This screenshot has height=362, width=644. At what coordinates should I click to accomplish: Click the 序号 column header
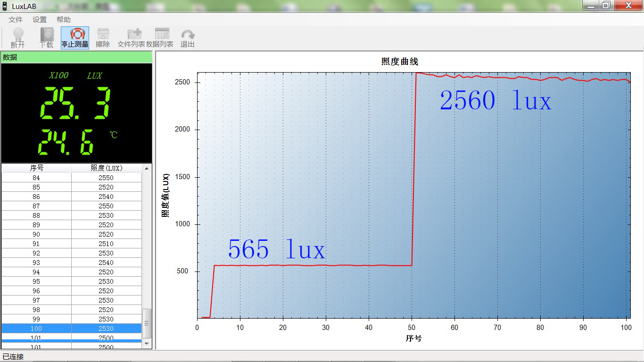36,168
